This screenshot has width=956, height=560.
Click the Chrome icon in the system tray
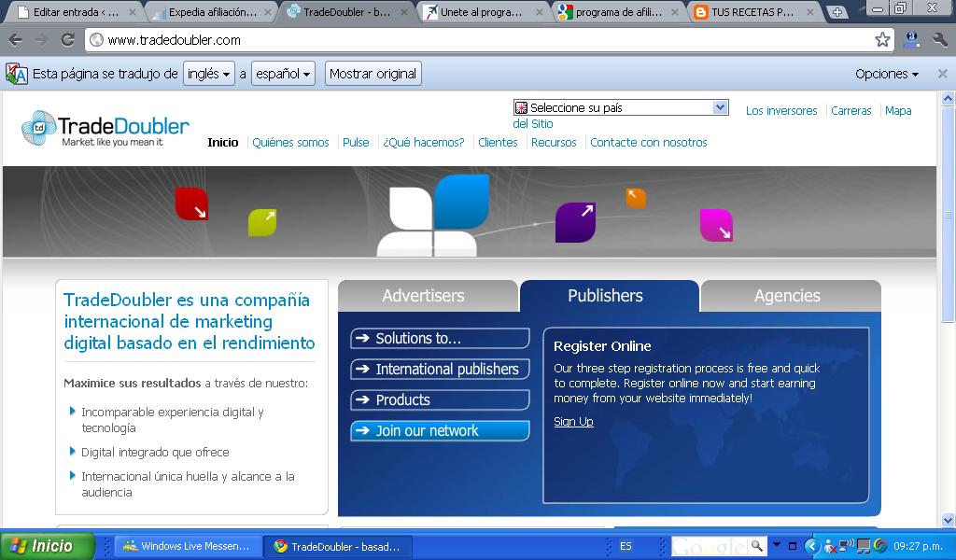tap(879, 546)
